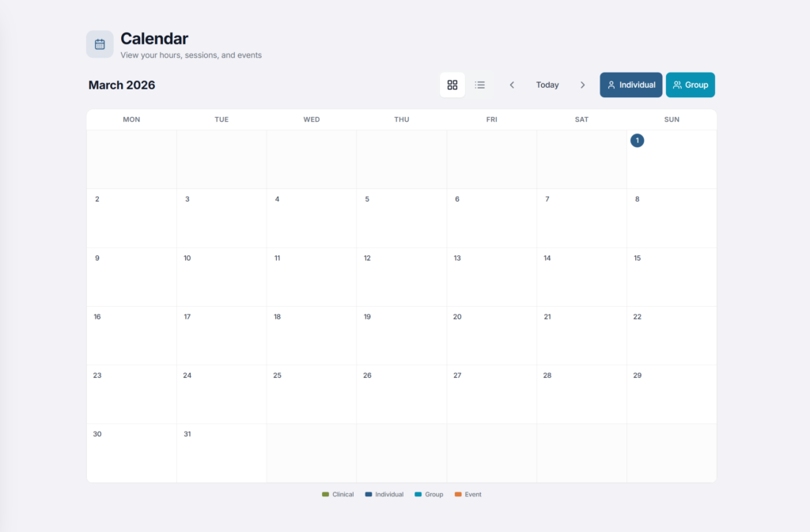
Task: Create a new event with the Group button
Action: click(x=690, y=85)
